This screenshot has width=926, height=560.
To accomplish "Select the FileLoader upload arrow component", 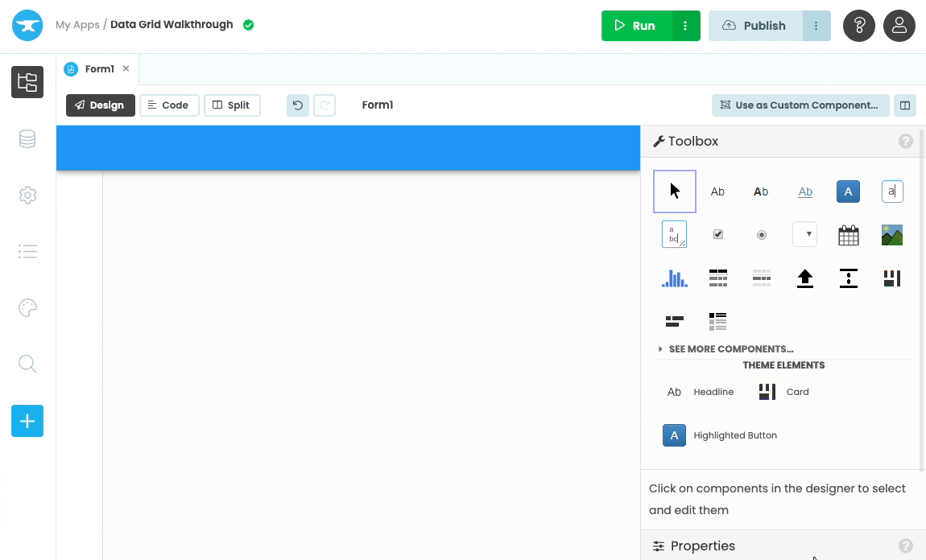I will [x=805, y=278].
